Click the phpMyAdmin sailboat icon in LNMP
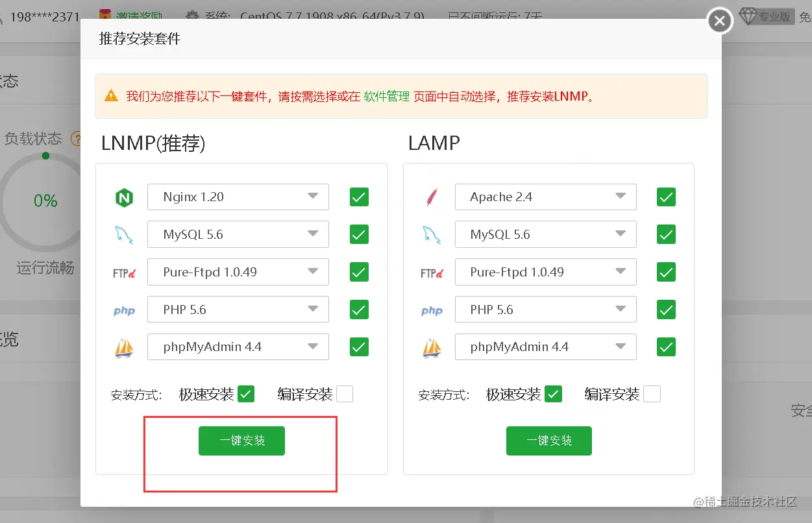 coord(124,348)
